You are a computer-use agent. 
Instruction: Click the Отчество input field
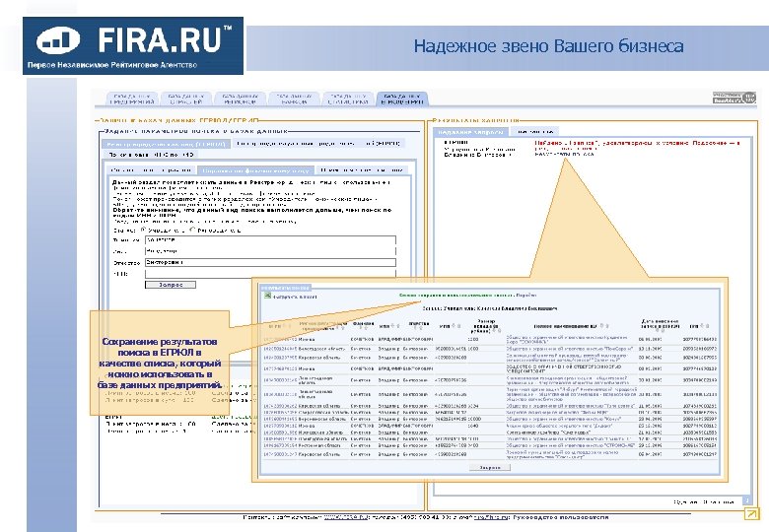pyautogui.click(x=270, y=263)
